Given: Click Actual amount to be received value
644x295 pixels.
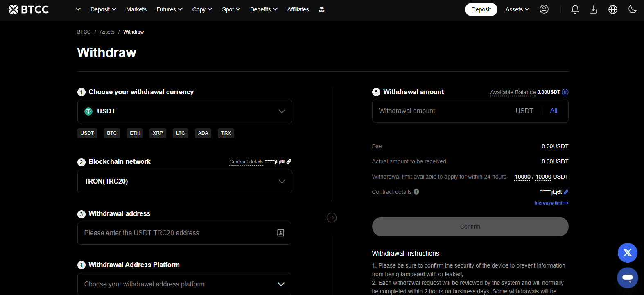Looking at the screenshot, I should (555, 161).
